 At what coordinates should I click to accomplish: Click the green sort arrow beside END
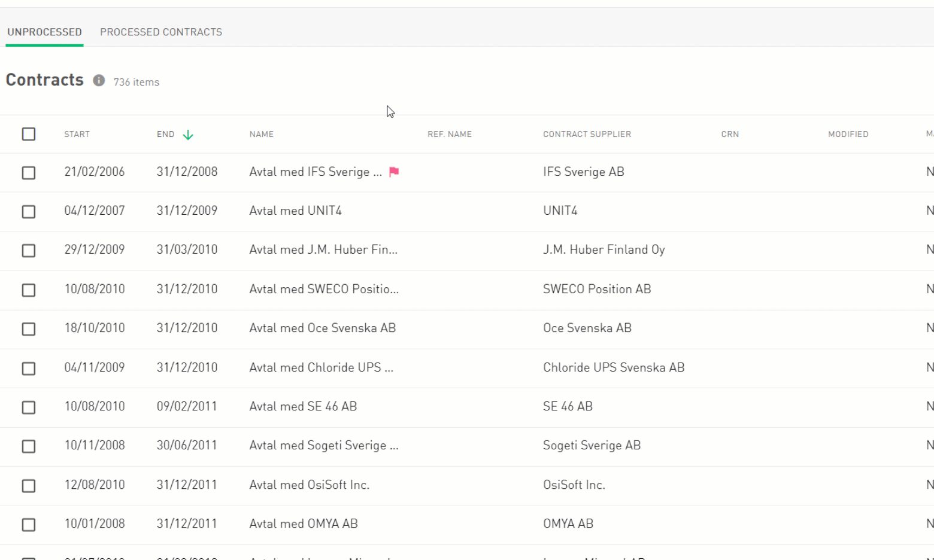188,135
